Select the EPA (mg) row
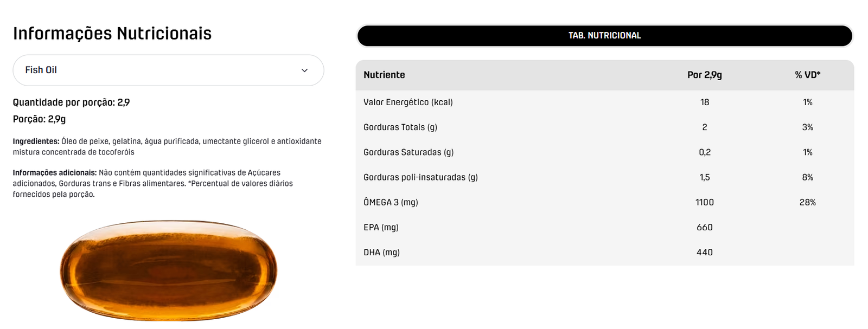 604,227
